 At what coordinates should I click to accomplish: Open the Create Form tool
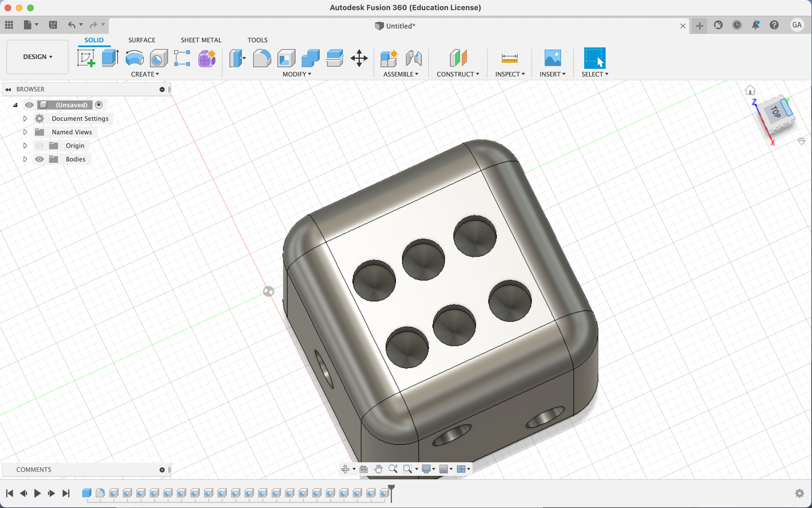point(207,58)
